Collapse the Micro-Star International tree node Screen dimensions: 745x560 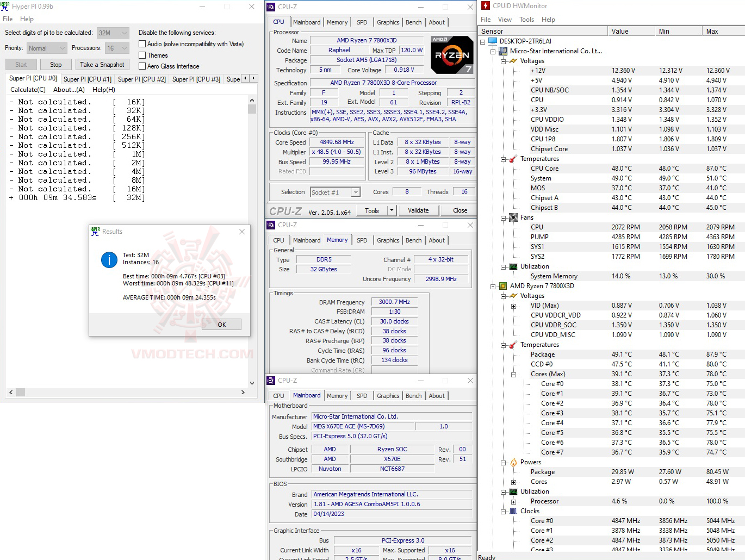[493, 51]
